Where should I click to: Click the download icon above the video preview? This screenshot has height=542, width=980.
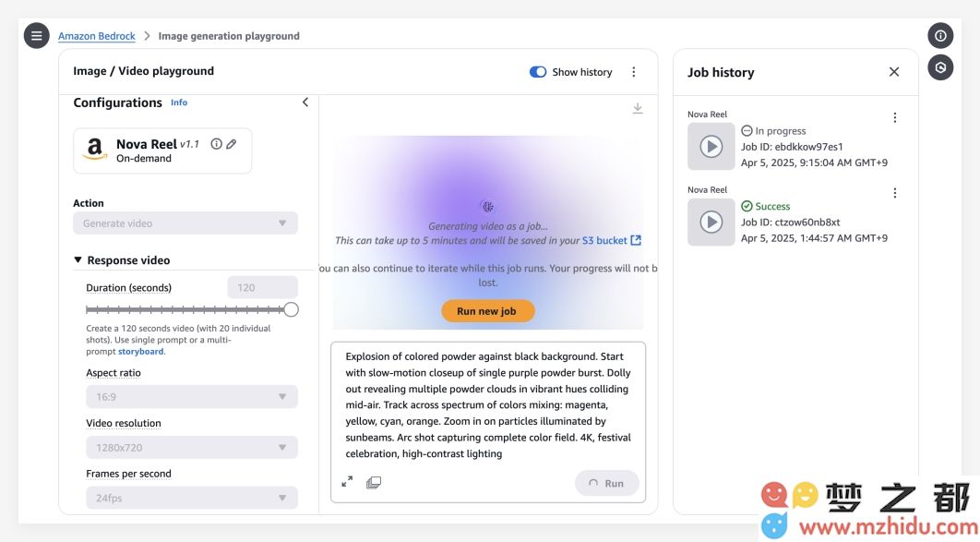[x=638, y=109]
